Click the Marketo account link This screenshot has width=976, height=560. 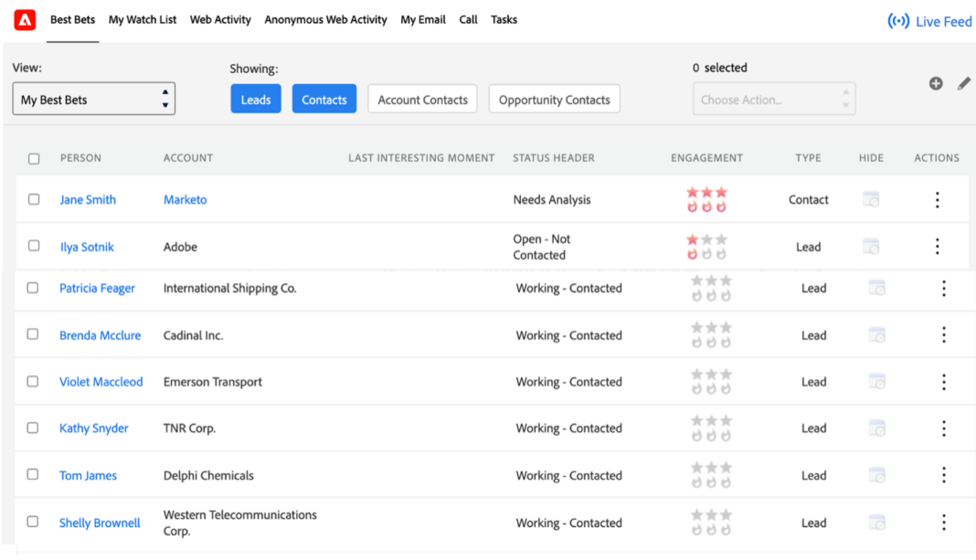[x=185, y=199]
